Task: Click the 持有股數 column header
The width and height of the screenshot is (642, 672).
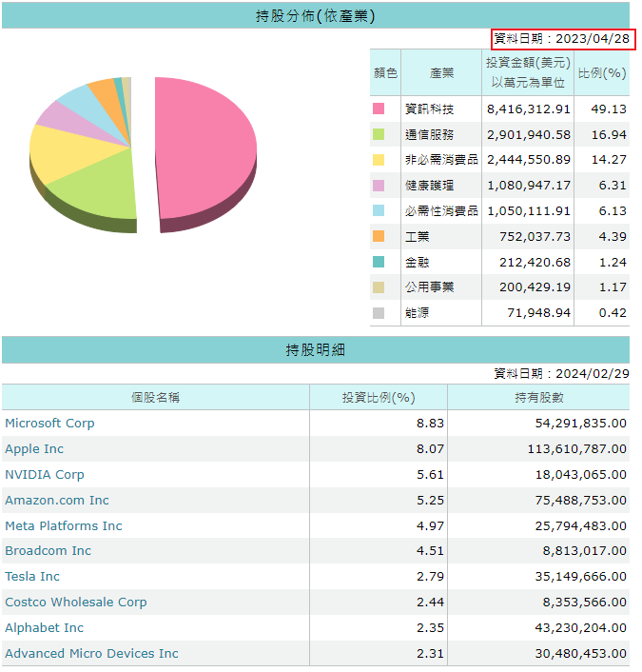Action: [x=538, y=398]
